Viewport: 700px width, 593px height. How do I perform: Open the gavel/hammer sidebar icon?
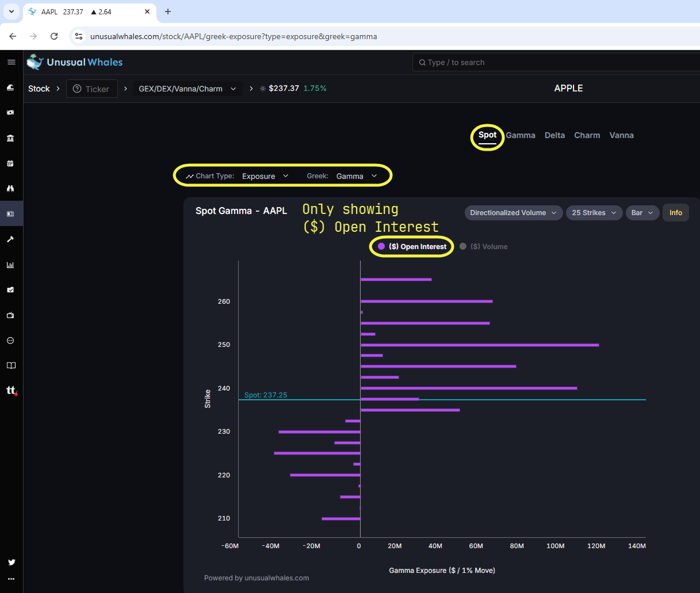pyautogui.click(x=10, y=239)
